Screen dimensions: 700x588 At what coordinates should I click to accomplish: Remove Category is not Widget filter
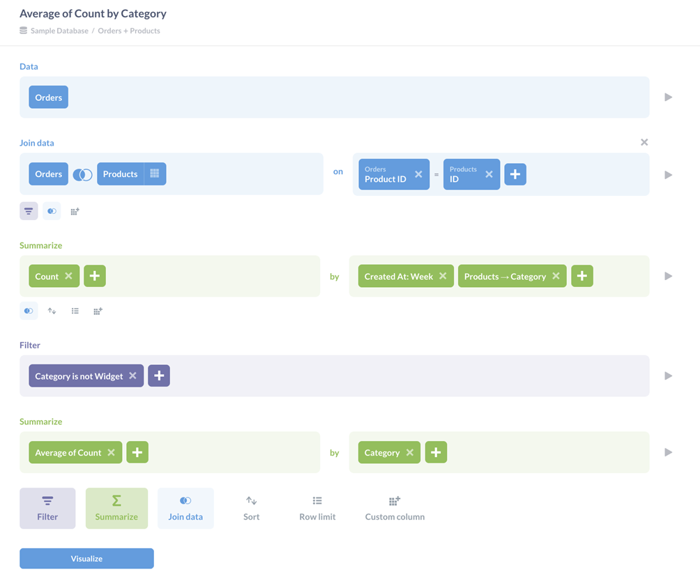pyautogui.click(x=132, y=376)
